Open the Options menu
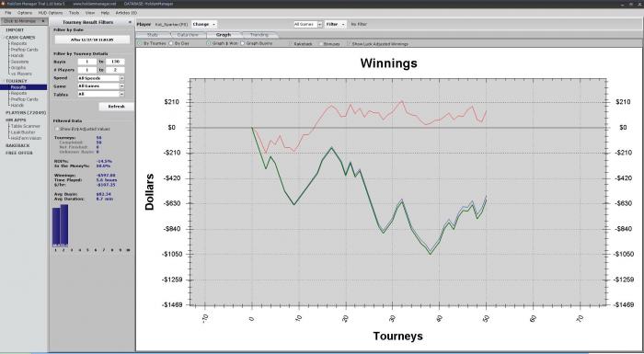This screenshot has width=644, height=354. (x=25, y=13)
